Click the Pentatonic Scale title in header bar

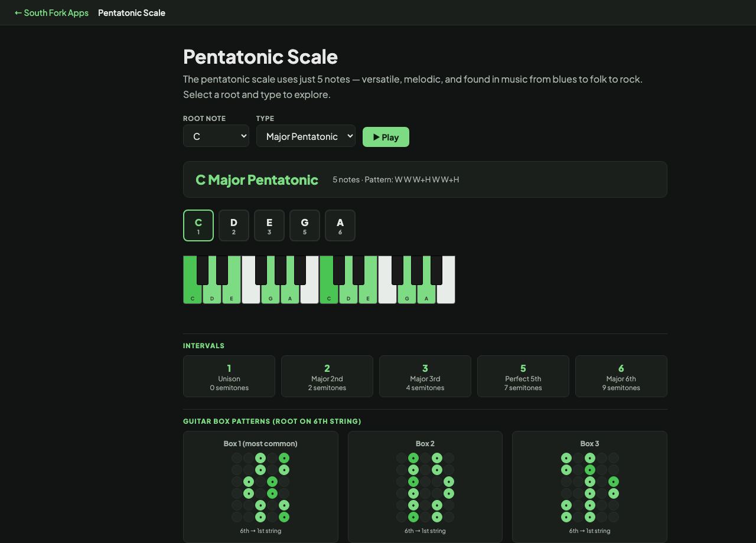(132, 12)
